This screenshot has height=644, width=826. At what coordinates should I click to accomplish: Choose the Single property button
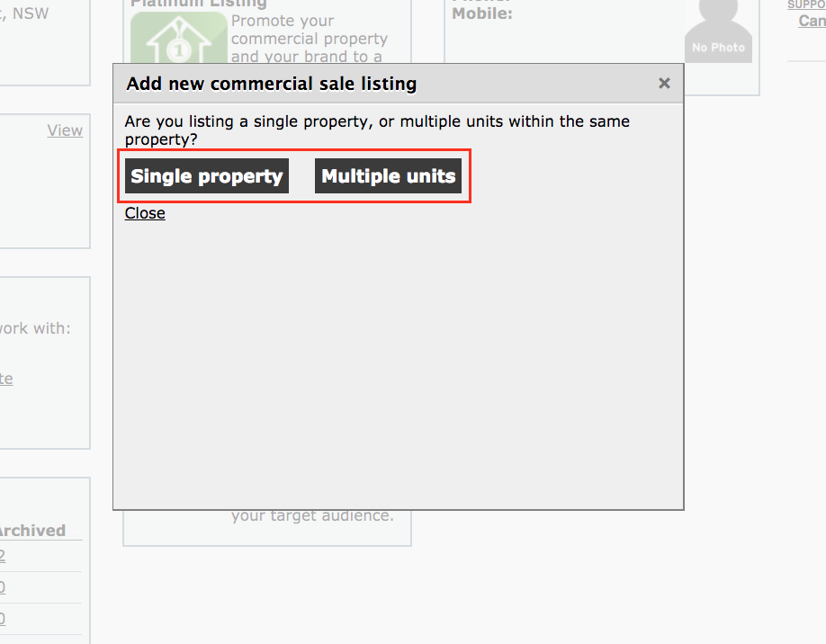tap(207, 176)
